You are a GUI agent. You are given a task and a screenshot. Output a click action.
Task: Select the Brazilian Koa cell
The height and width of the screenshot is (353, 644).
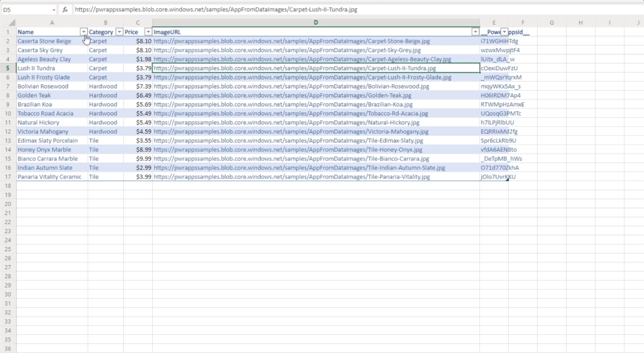(52, 104)
